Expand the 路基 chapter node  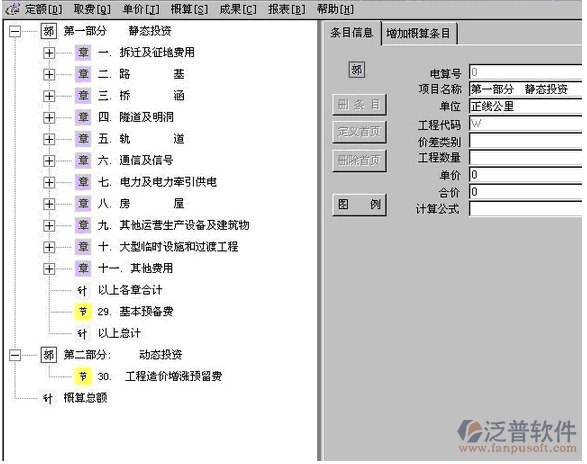pos(49,74)
